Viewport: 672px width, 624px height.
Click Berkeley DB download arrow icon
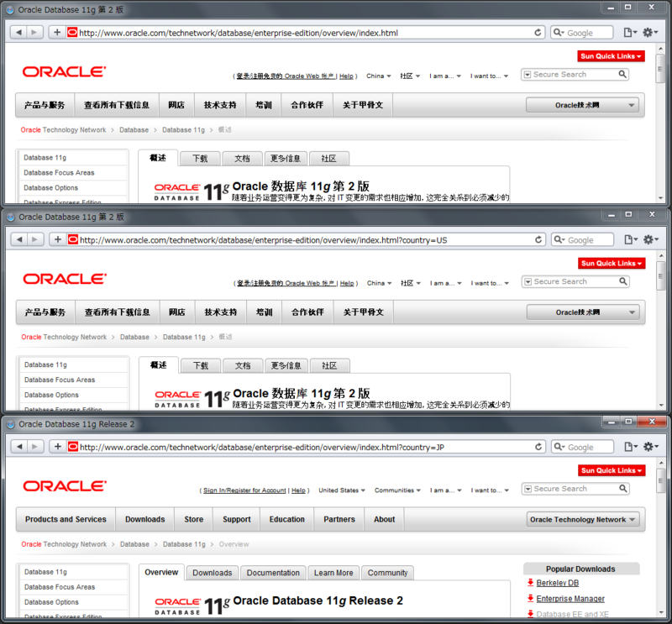[x=531, y=583]
